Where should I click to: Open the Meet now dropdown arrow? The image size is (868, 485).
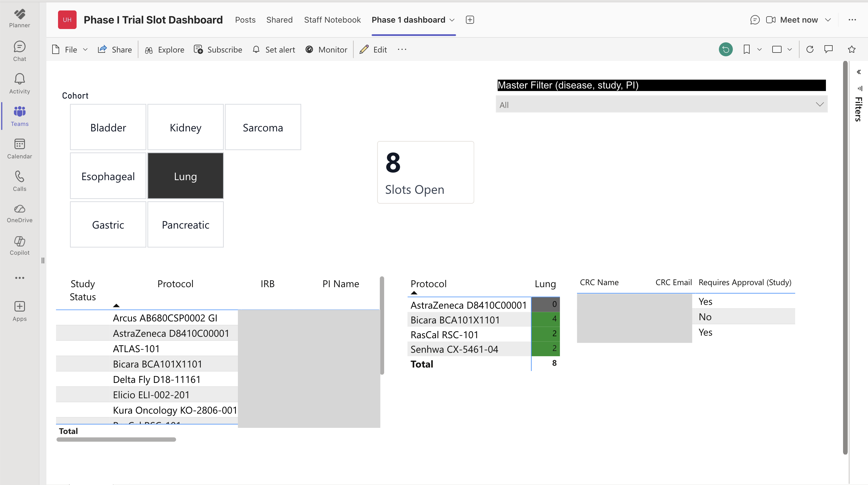(828, 20)
